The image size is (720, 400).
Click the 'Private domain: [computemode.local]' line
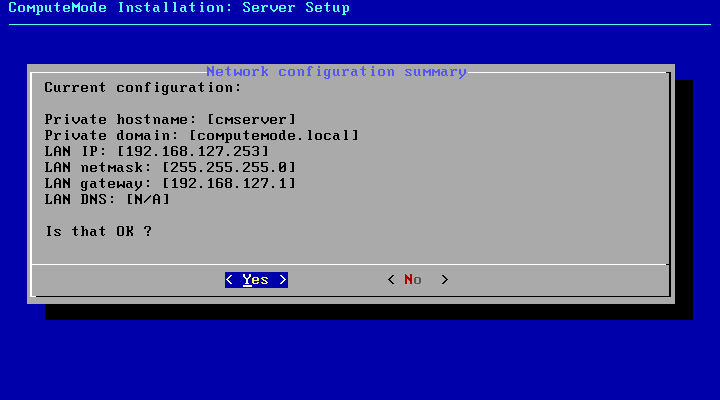tap(202, 135)
